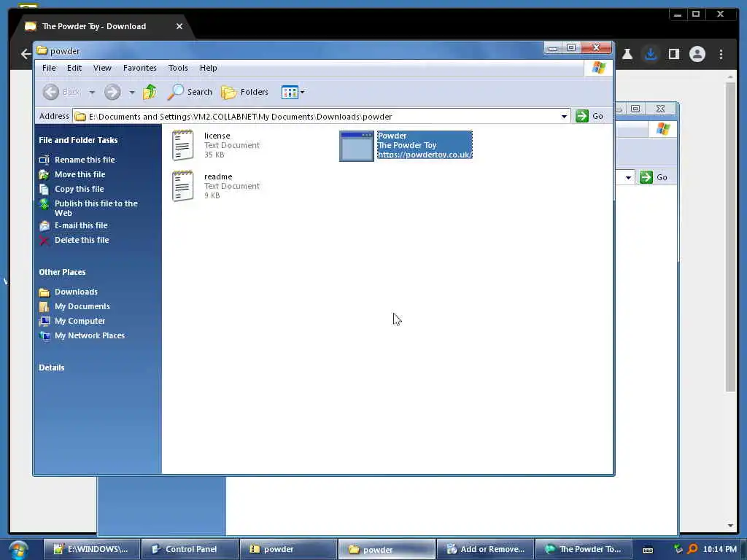Expand Forward button history dropdown
Screen dimensions: 747x560
click(132, 92)
